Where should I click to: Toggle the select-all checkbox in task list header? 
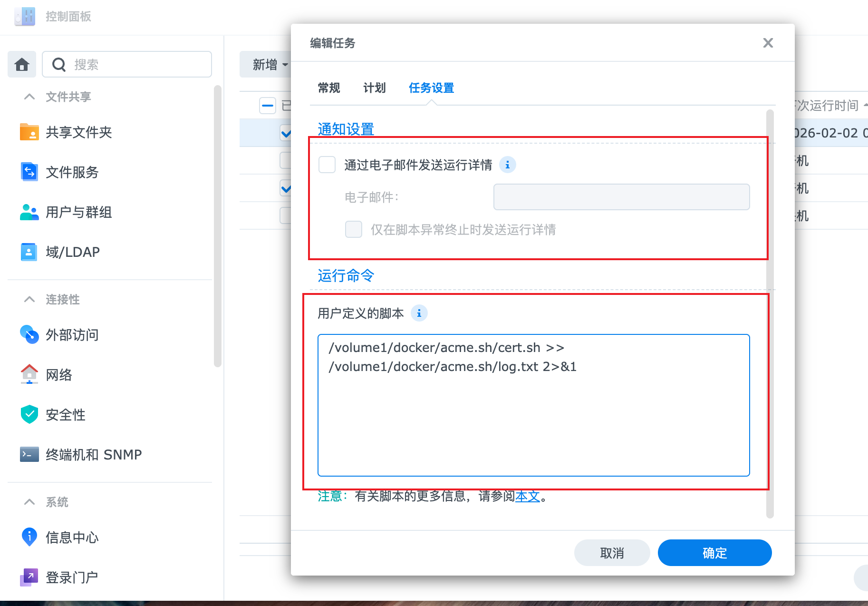coord(268,106)
